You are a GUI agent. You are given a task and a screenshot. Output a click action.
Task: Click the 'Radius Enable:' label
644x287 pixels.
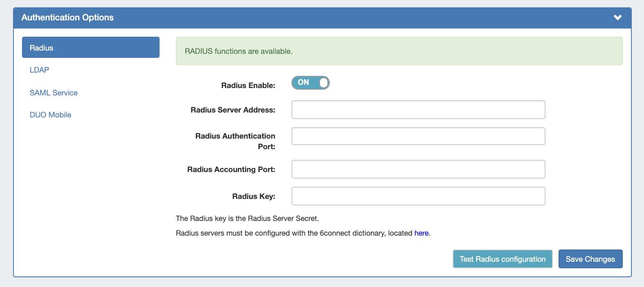tap(248, 86)
